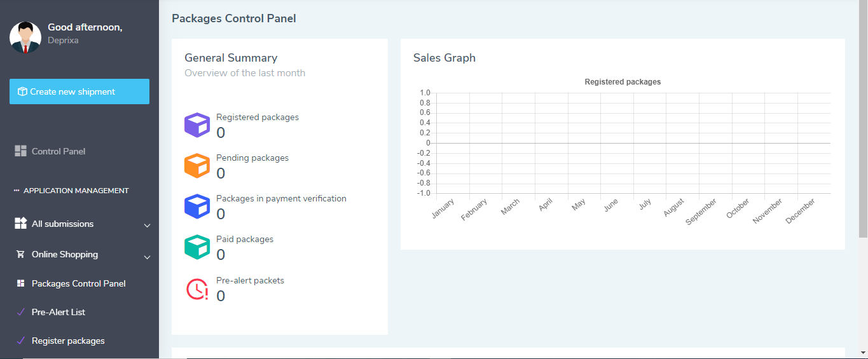Expand the Online Shopping chevron
The height and width of the screenshot is (359, 868).
click(147, 257)
